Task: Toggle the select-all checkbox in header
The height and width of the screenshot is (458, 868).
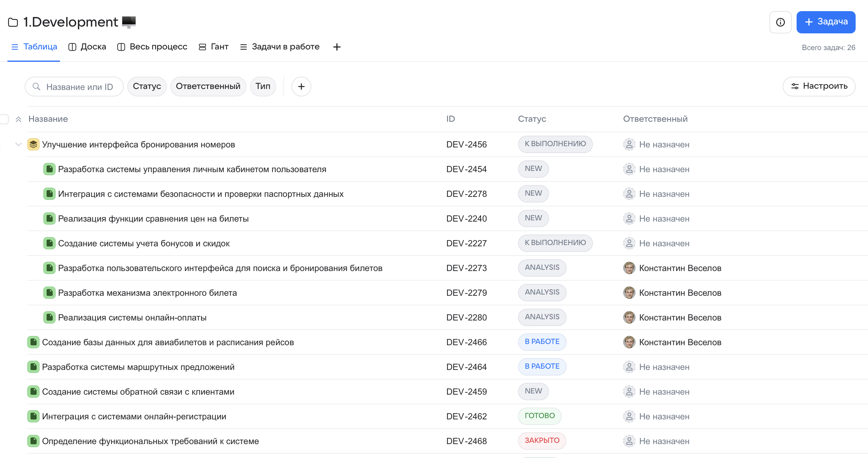Action: point(4,119)
